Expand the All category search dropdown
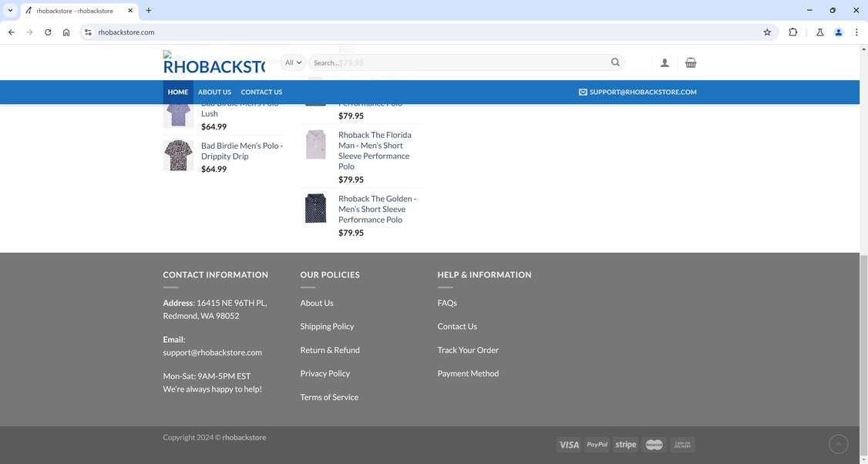Image resolution: width=868 pixels, height=464 pixels. [293, 62]
